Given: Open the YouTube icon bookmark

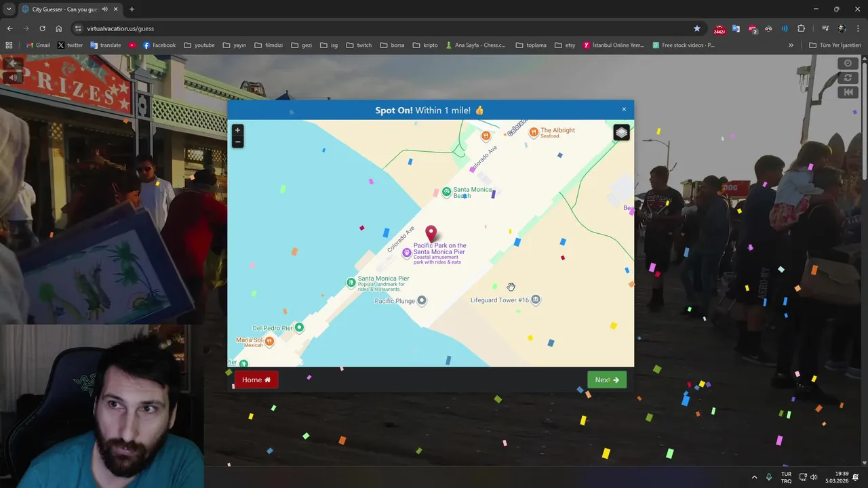Looking at the screenshot, I should [132, 45].
